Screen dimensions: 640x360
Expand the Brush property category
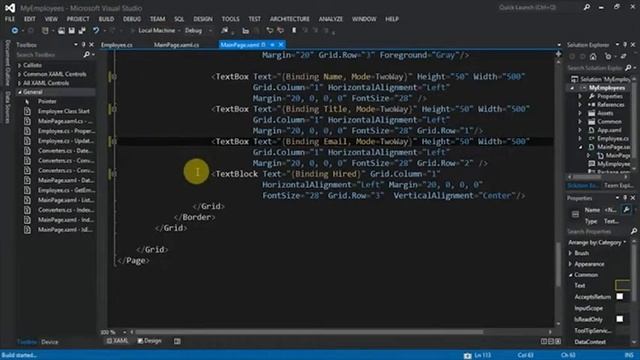[x=571, y=253]
